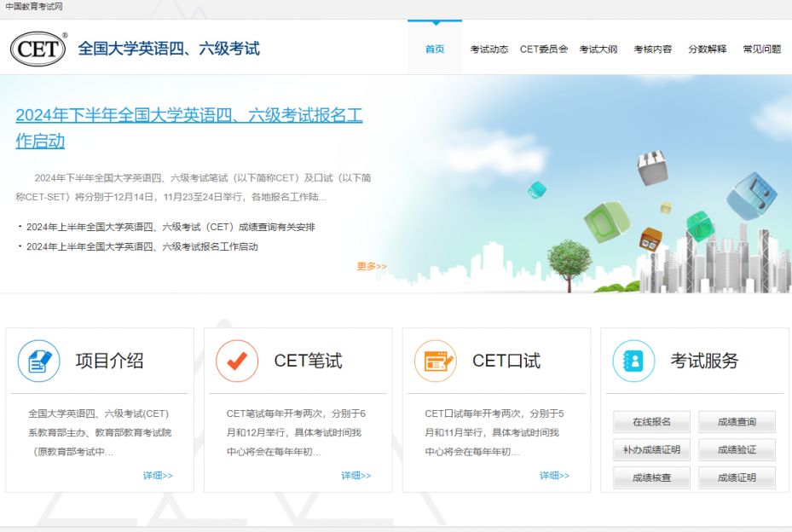Select 考试大纲 in the navigation bar
Screen dimensions: 792x532
coord(598,49)
